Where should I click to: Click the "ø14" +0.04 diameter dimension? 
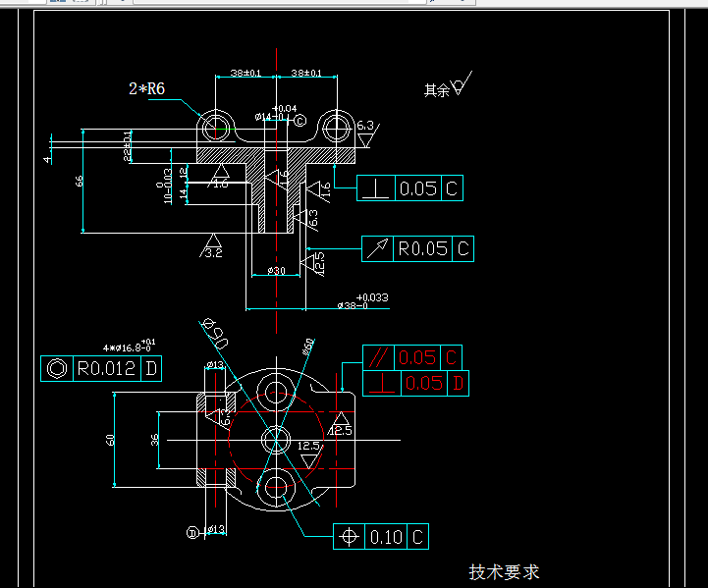tap(275, 113)
